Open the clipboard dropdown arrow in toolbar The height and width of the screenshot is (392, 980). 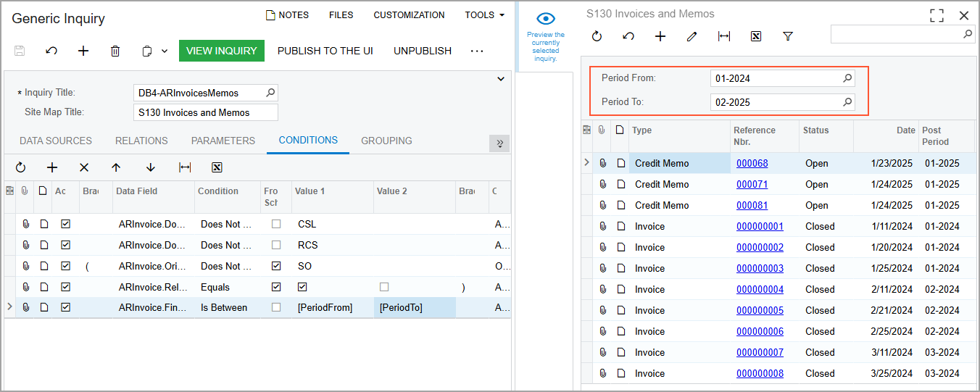click(165, 51)
